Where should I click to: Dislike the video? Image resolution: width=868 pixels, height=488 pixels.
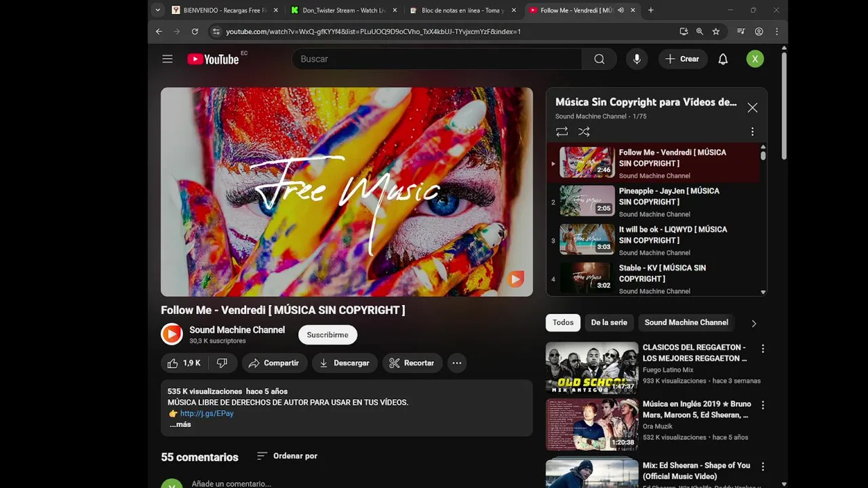(x=222, y=363)
